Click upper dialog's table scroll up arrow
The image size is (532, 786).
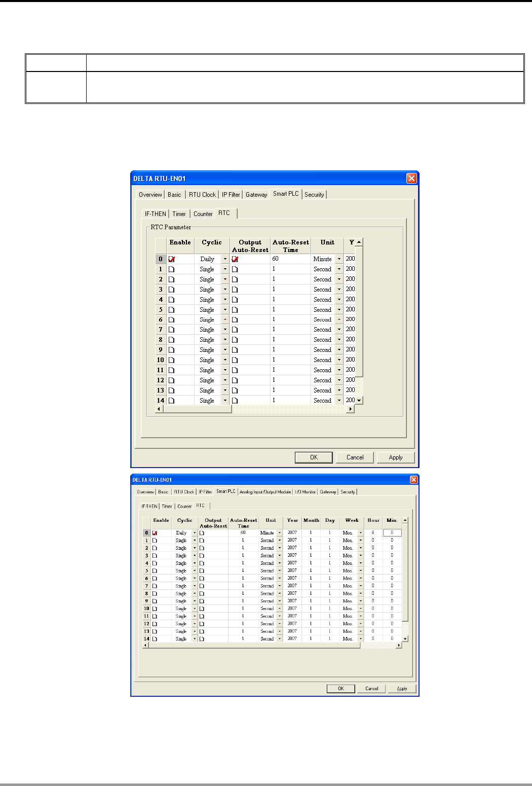coord(359,242)
